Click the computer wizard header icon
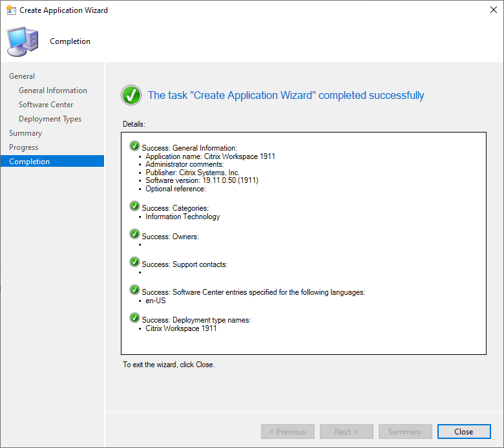504x448 pixels. pos(23,41)
